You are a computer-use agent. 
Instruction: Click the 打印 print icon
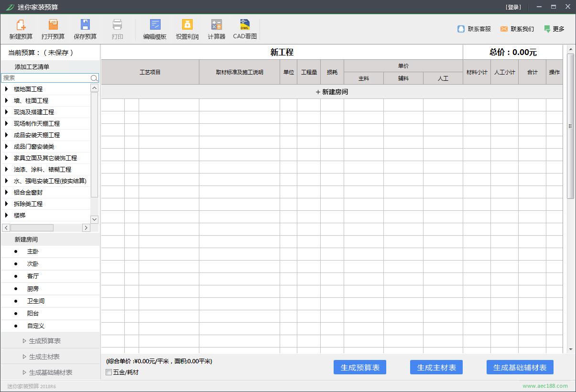117,29
